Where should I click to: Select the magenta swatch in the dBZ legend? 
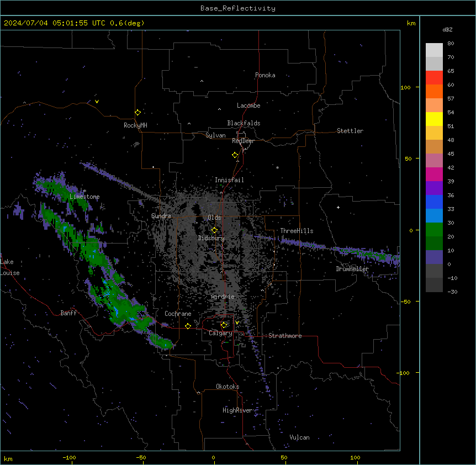click(434, 174)
